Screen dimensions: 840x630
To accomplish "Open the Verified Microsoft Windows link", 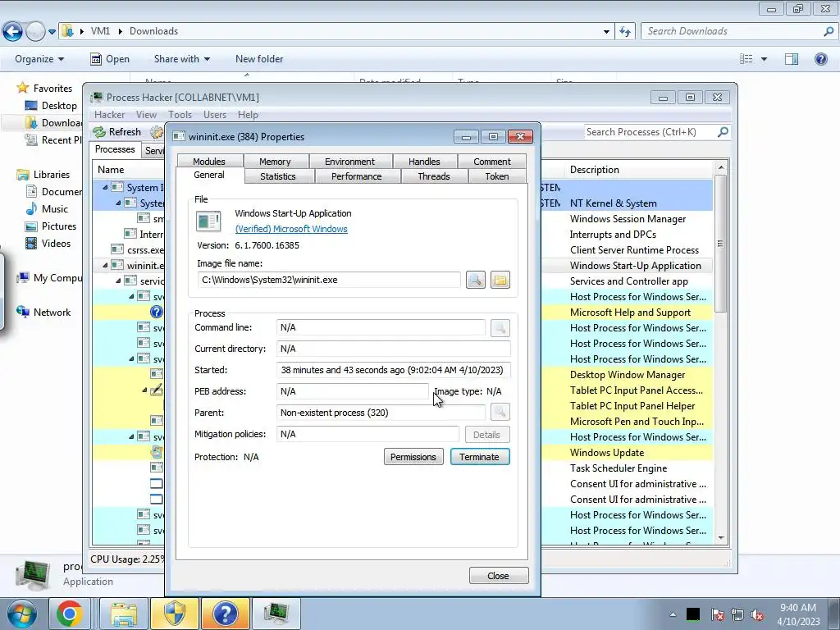I will [291, 229].
